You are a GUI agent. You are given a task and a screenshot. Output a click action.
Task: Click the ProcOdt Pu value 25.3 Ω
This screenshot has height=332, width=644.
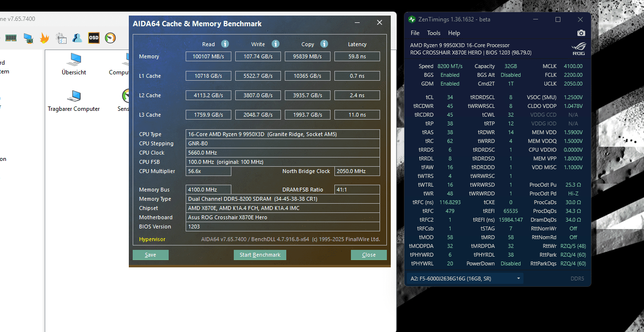(573, 185)
